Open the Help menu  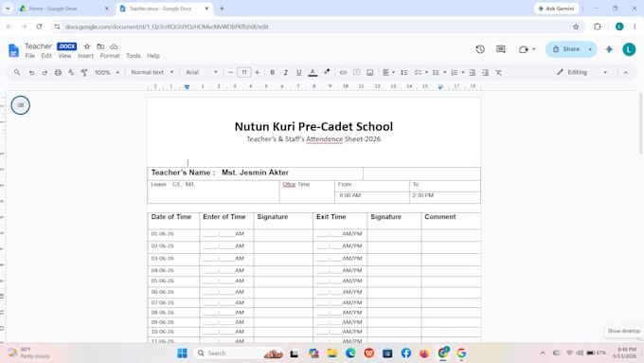coord(153,56)
